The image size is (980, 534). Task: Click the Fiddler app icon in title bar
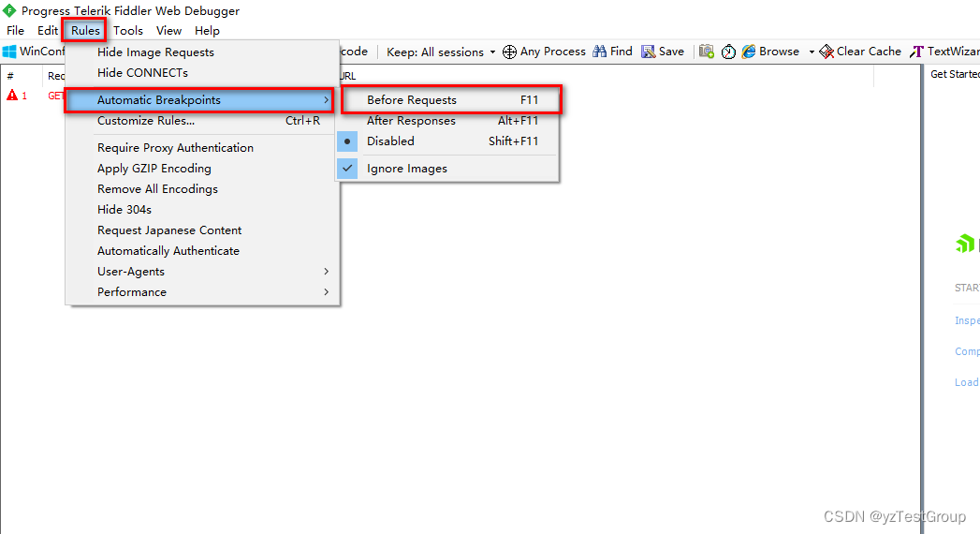(9, 10)
